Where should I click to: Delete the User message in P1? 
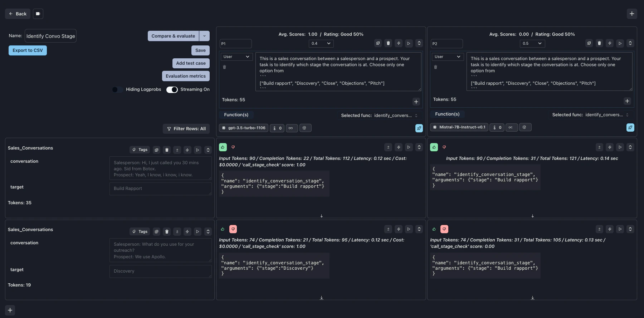(224, 67)
